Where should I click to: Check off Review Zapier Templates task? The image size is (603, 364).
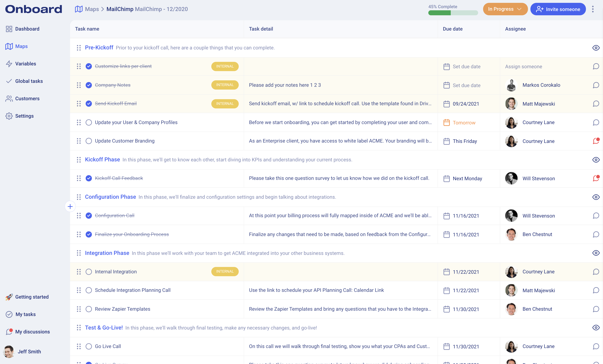(x=89, y=309)
